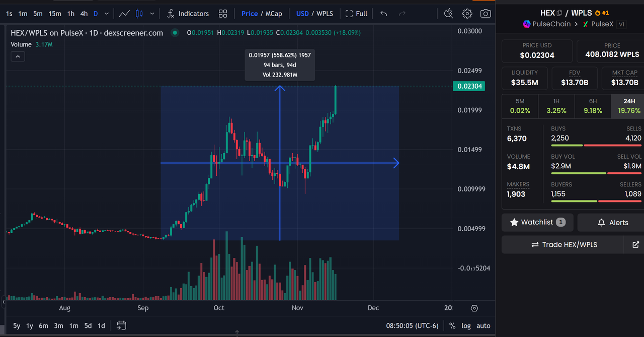Select the 1s timeframe

tap(9, 14)
